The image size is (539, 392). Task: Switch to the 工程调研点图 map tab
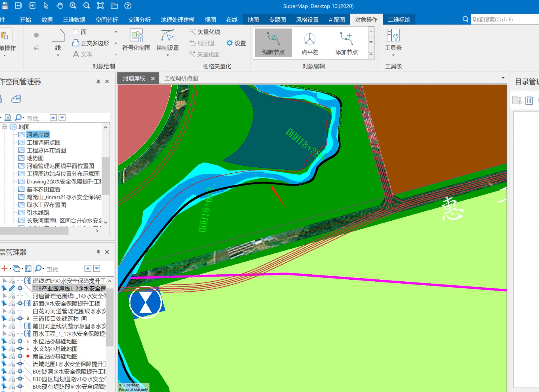click(181, 78)
